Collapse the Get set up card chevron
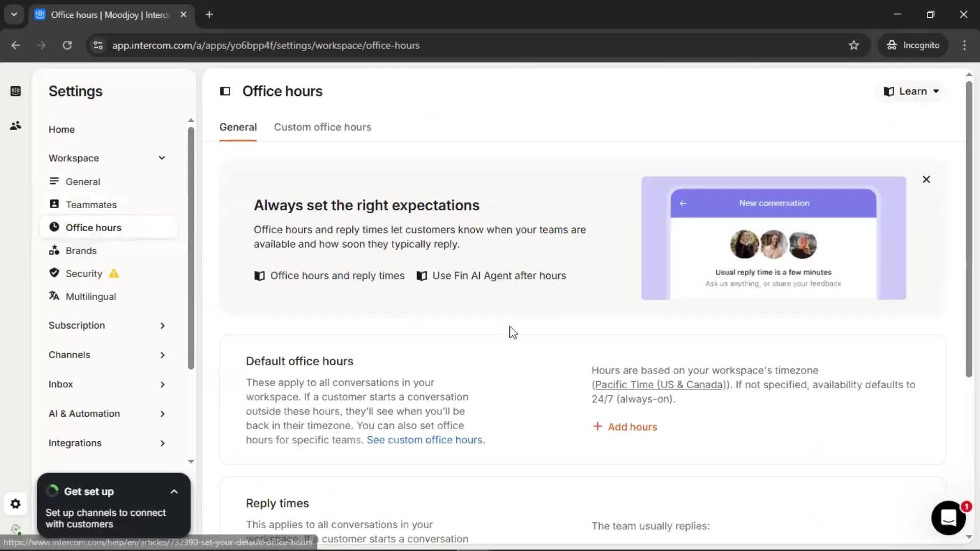980x551 pixels. tap(174, 492)
